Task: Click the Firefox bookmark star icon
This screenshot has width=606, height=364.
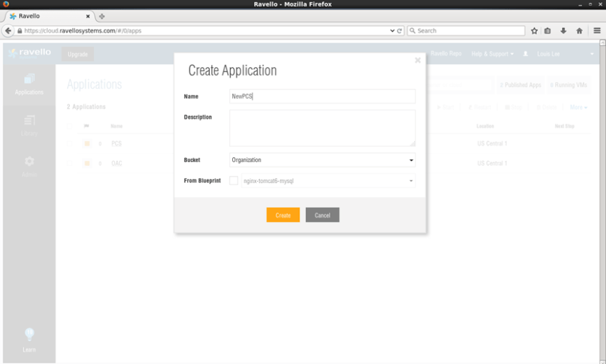Action: (535, 31)
